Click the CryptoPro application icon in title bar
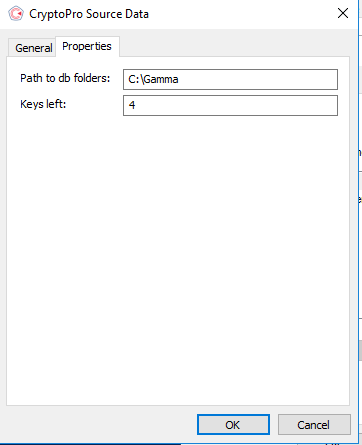Image resolution: width=362 pixels, height=445 pixels. tap(16, 14)
